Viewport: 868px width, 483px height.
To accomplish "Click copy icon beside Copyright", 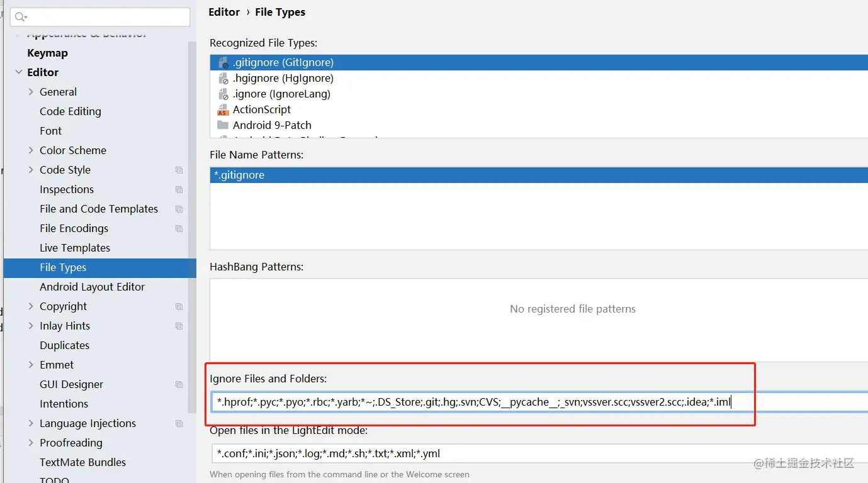I will pos(179,306).
